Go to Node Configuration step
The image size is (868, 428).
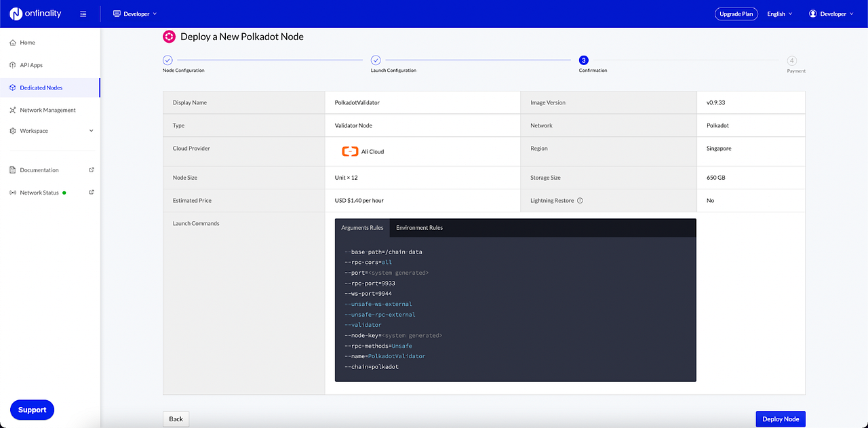[168, 60]
